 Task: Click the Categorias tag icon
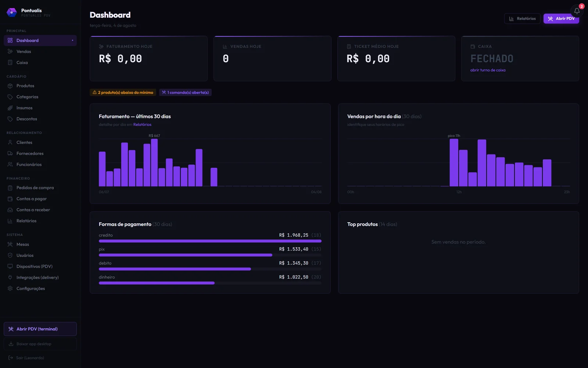[x=10, y=97]
